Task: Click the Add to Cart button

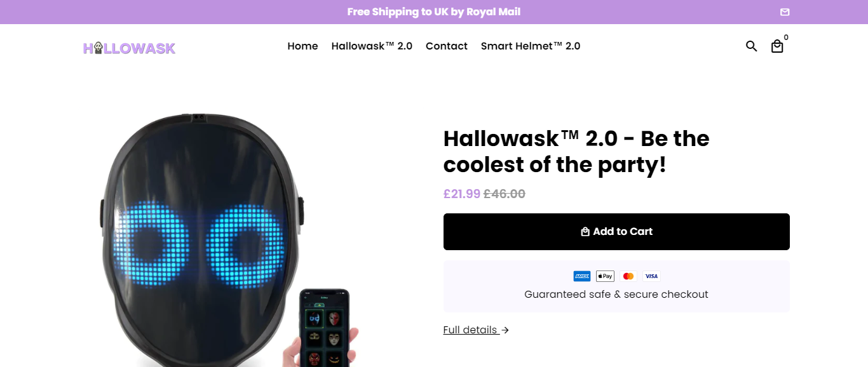Action: click(x=616, y=232)
